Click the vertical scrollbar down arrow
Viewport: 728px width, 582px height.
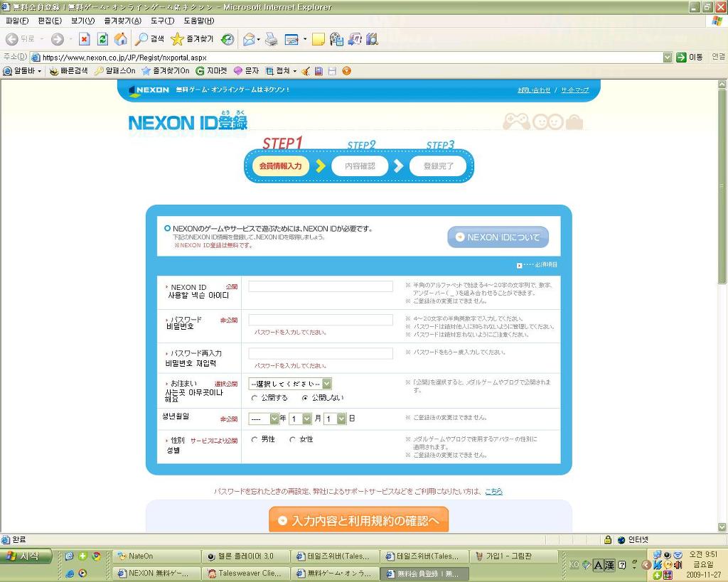(722, 527)
